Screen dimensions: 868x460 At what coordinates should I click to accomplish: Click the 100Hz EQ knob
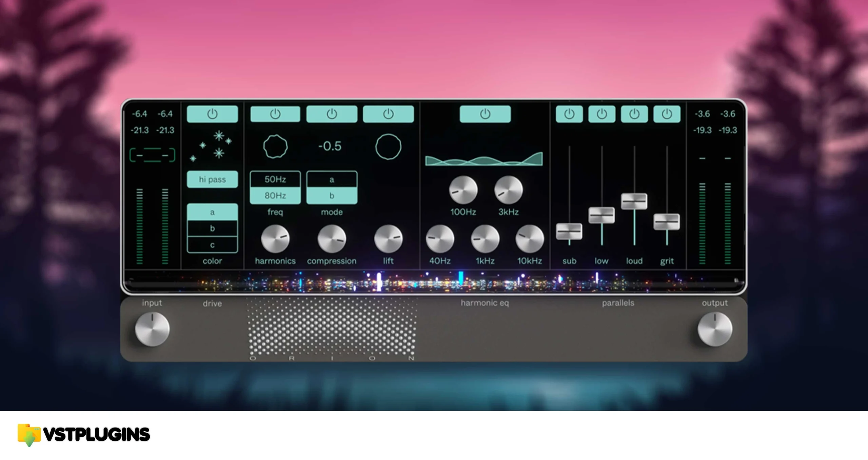463,190
